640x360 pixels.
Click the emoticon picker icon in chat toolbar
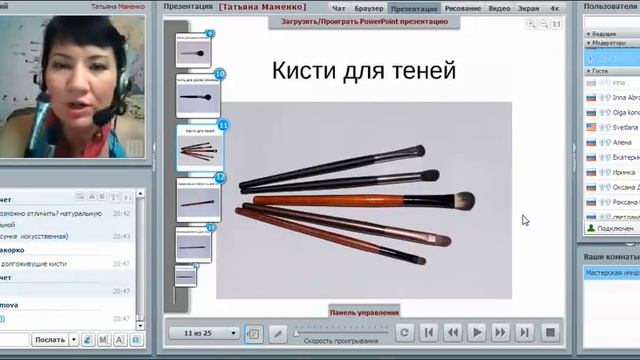[88, 340]
